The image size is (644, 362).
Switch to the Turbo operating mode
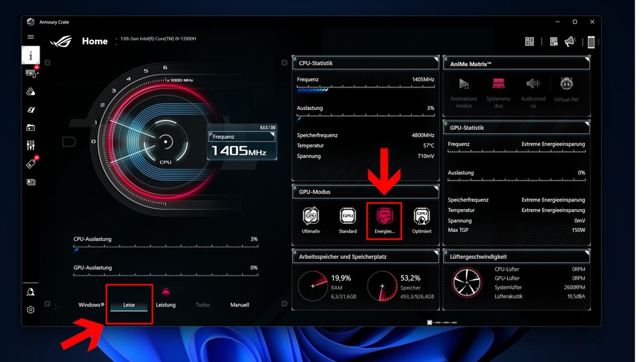click(x=203, y=304)
